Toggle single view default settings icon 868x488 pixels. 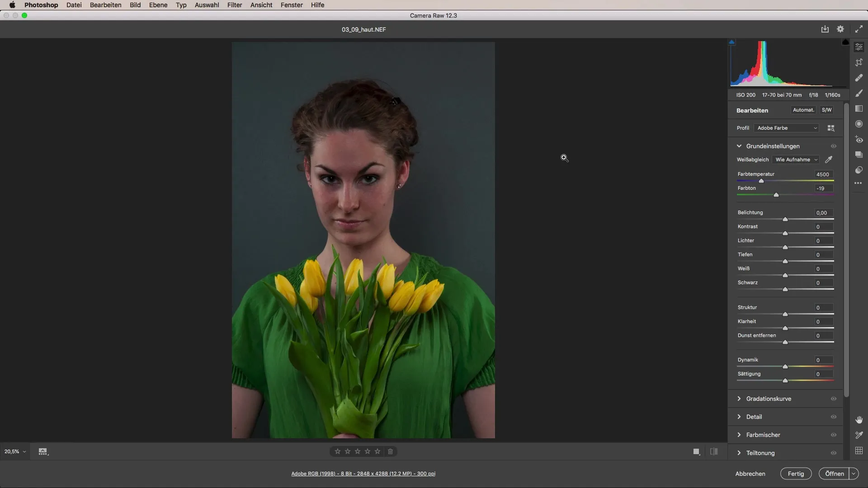point(697,451)
